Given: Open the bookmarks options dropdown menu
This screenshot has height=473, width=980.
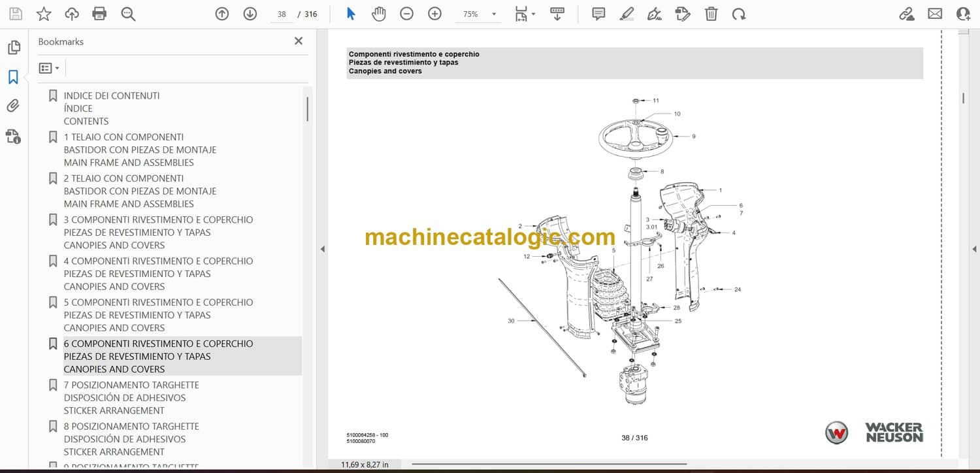Looking at the screenshot, I should pyautogui.click(x=49, y=68).
